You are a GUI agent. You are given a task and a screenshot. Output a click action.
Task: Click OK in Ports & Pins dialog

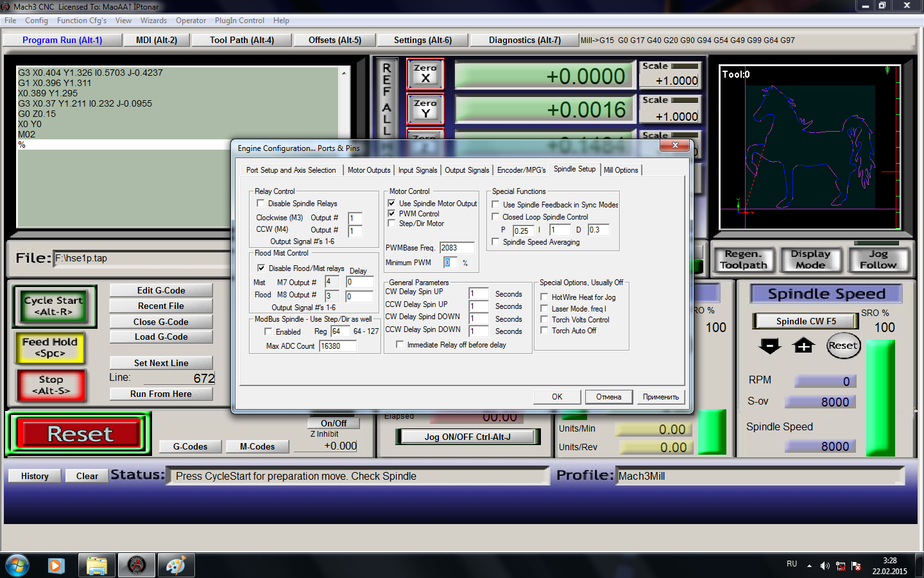557,397
